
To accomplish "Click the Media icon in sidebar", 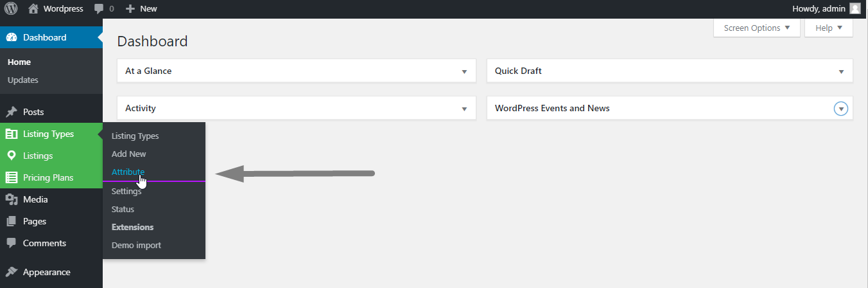I will click(12, 199).
